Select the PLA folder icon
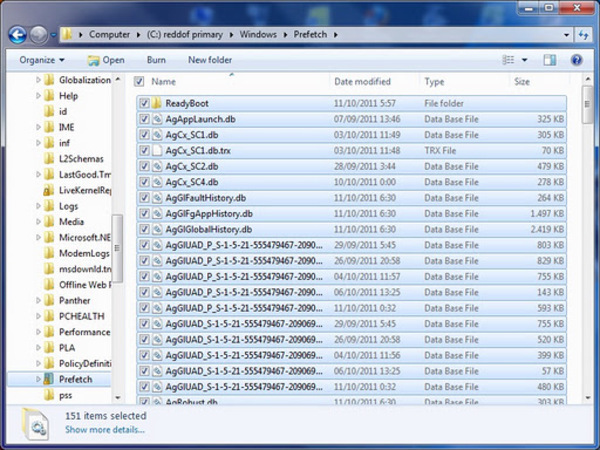This screenshot has width=600, height=450. pos(49,347)
